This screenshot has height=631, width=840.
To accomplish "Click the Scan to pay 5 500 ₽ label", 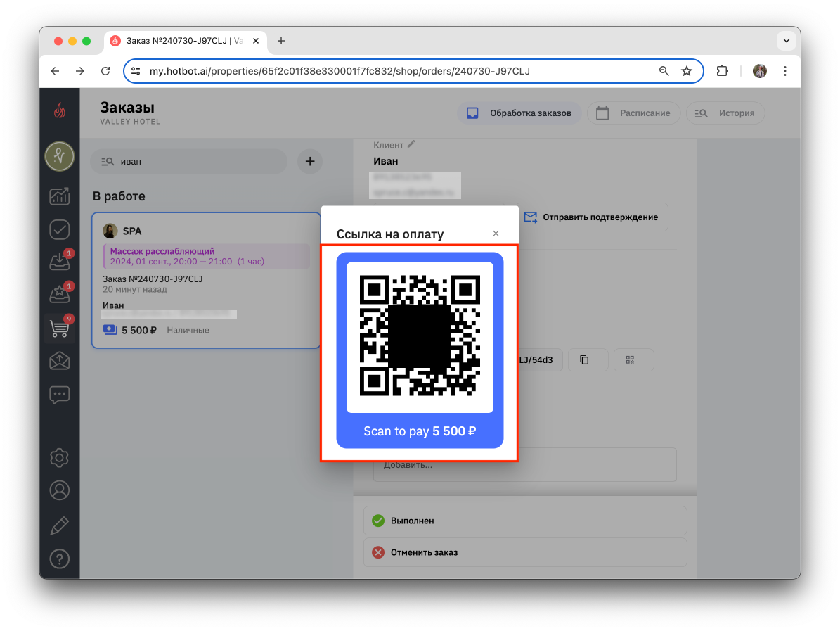I will point(420,431).
